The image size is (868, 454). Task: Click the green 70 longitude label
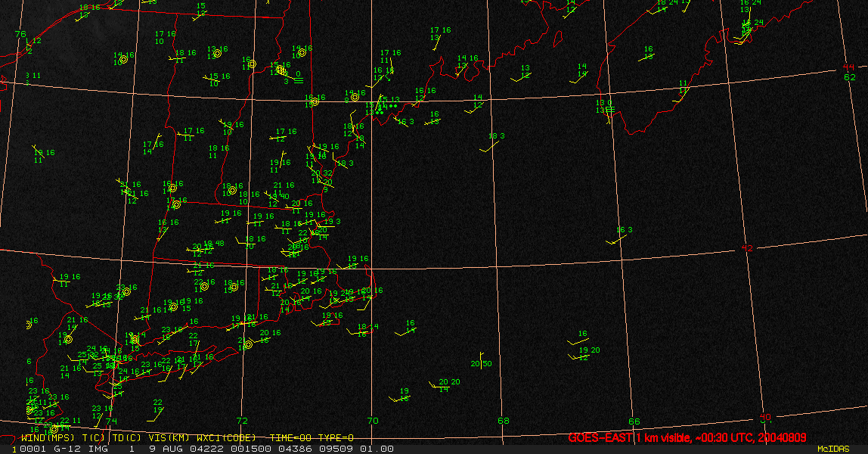coord(373,421)
